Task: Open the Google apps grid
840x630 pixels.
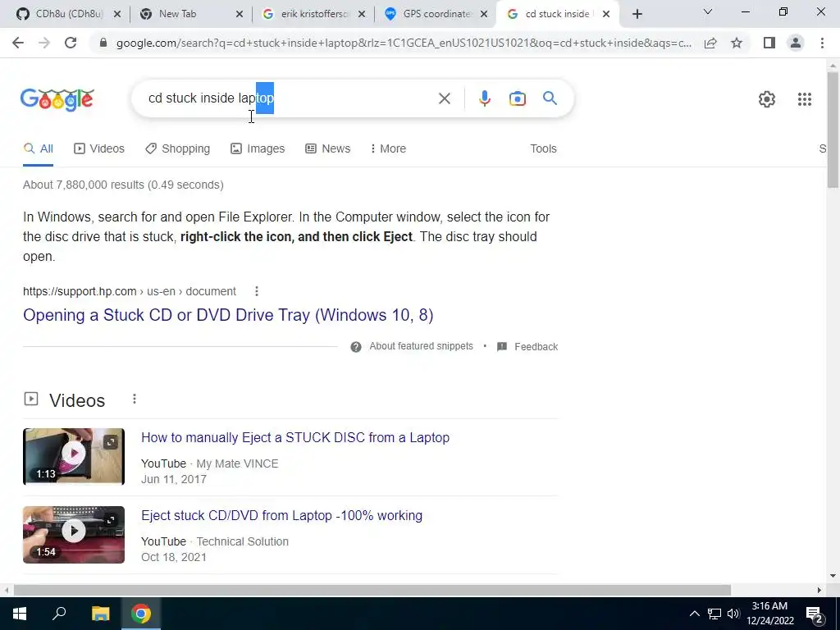Action: point(804,99)
